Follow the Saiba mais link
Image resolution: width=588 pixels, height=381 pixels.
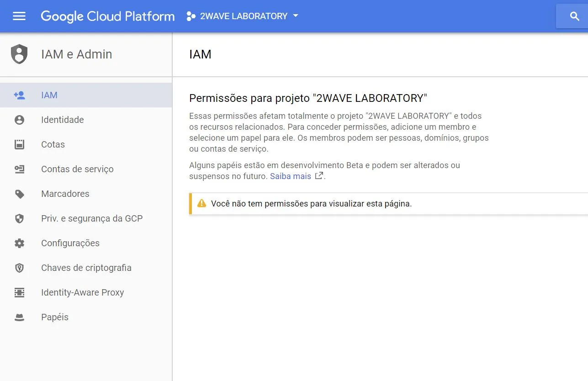[291, 176]
